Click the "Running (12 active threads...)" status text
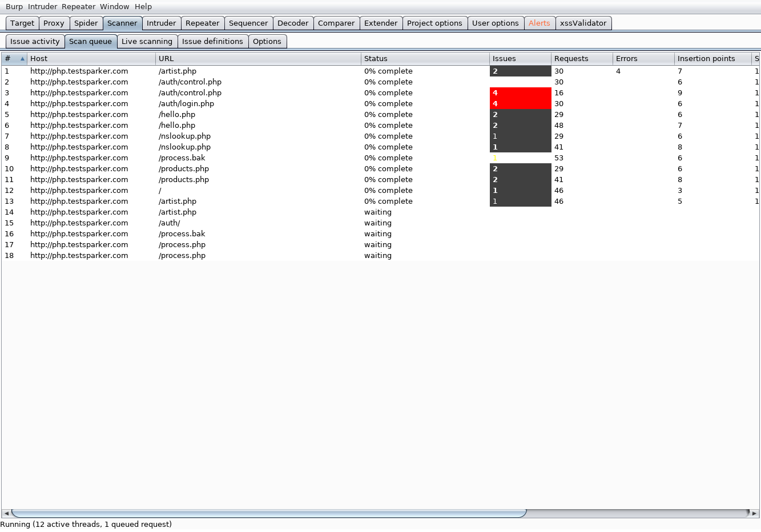Screen dimensions: 761x532 pyautogui.click(x=86, y=525)
